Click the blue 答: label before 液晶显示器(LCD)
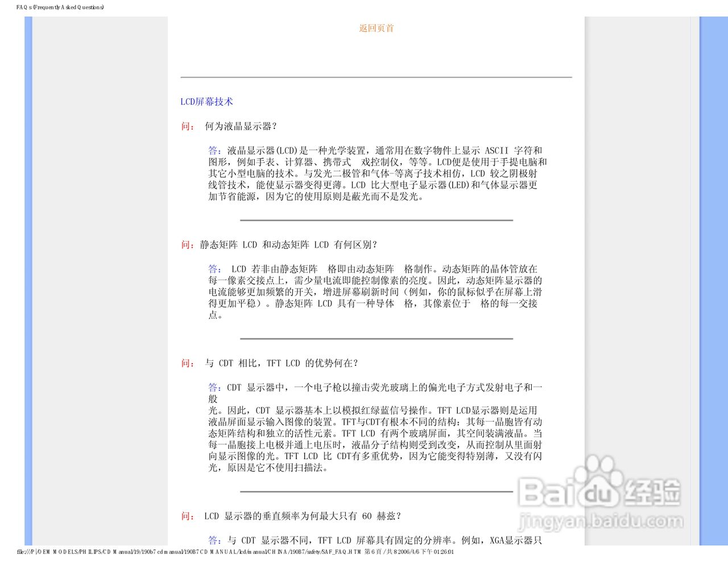The height and width of the screenshot is (562, 728). click(x=215, y=151)
